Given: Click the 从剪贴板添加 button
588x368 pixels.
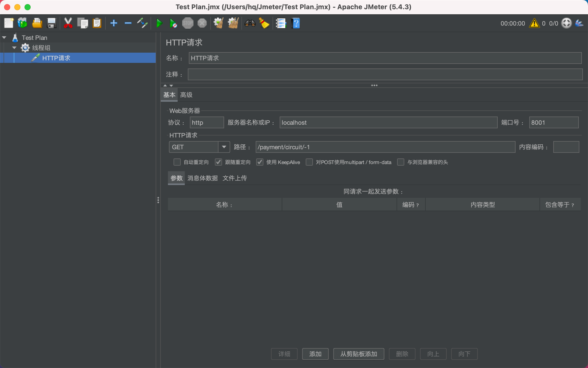Looking at the screenshot, I should point(359,354).
